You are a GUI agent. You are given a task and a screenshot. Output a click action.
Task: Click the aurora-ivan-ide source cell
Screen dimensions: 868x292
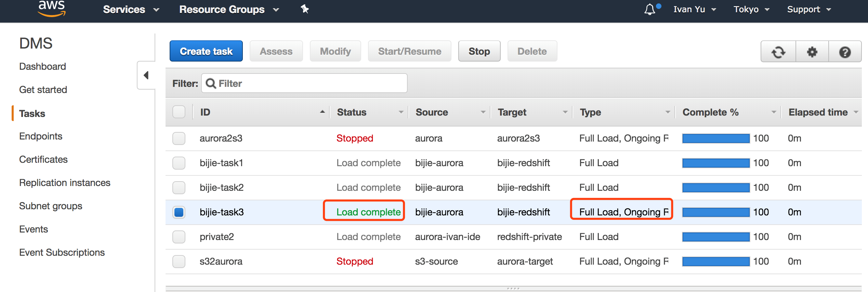(448, 237)
